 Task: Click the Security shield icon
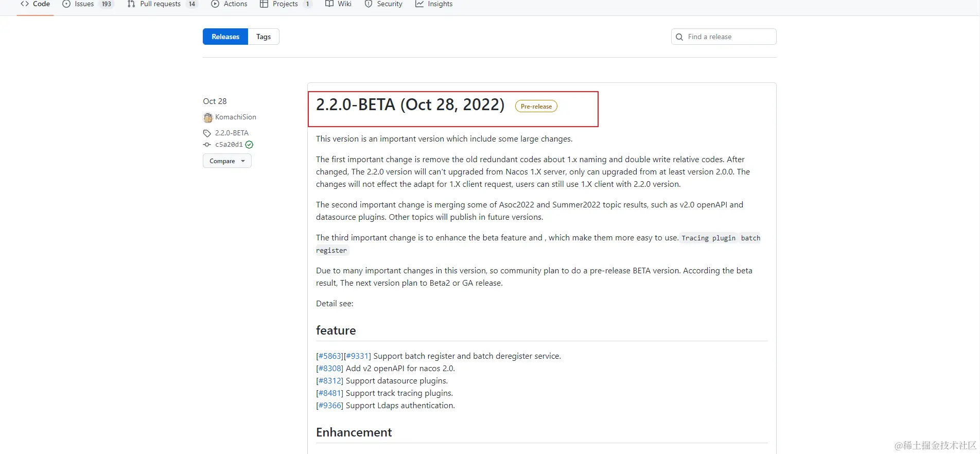369,4
